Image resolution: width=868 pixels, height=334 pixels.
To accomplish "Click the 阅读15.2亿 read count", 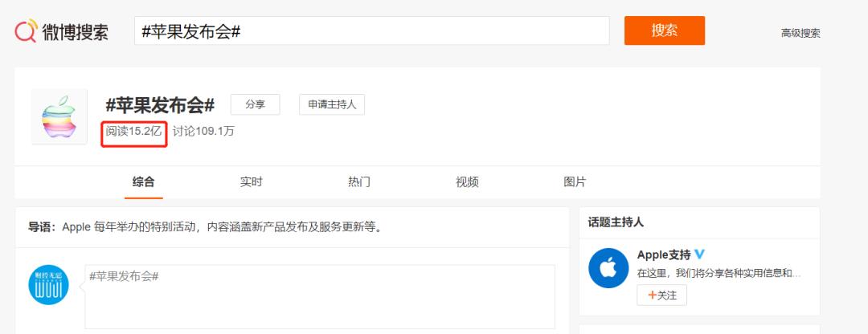I will click(x=134, y=132).
